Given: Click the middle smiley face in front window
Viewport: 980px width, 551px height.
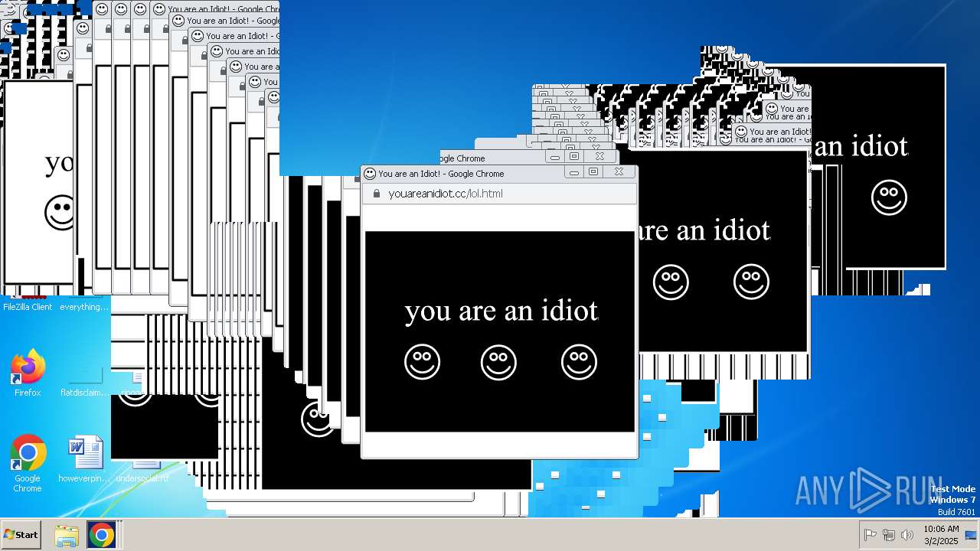Looking at the screenshot, I should pos(498,362).
